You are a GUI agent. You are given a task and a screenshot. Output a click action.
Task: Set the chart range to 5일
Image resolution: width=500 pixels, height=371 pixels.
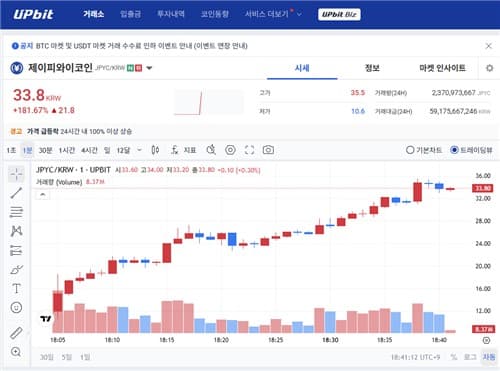66,357
